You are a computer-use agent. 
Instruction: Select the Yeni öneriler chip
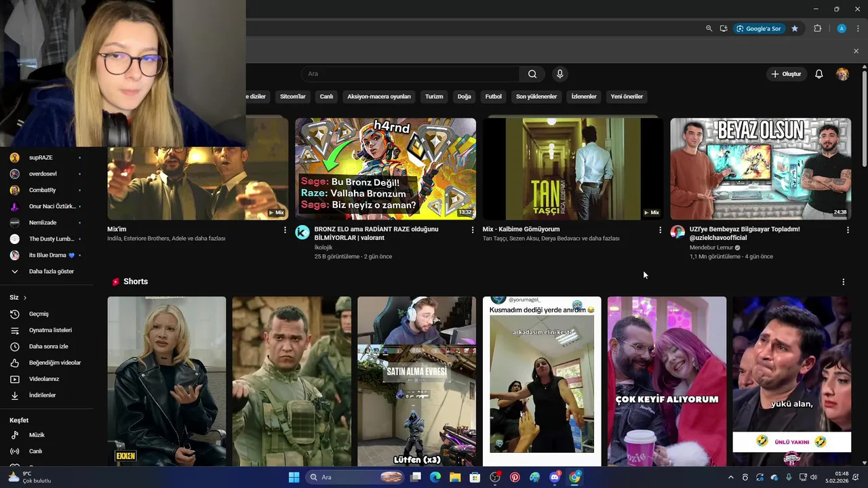(627, 96)
